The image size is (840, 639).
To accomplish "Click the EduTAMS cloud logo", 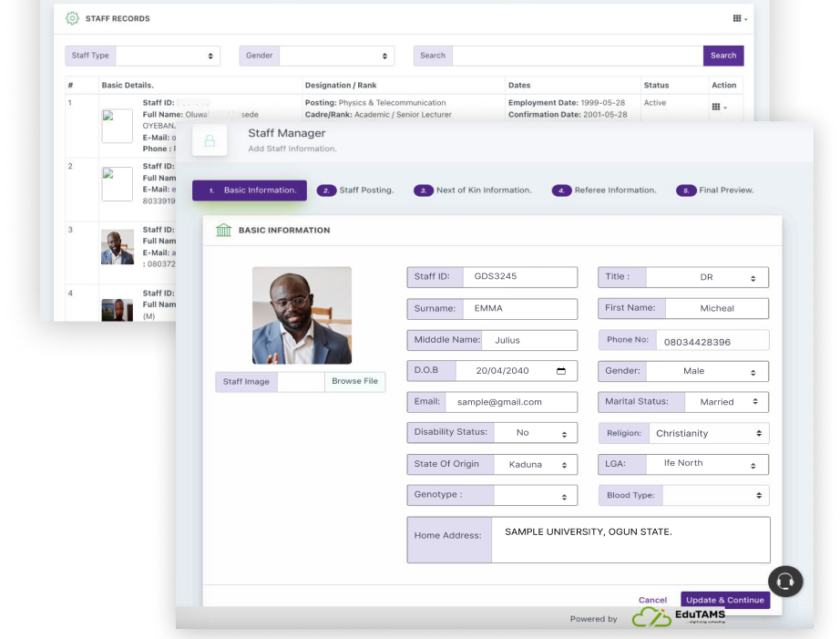I will click(x=650, y=617).
